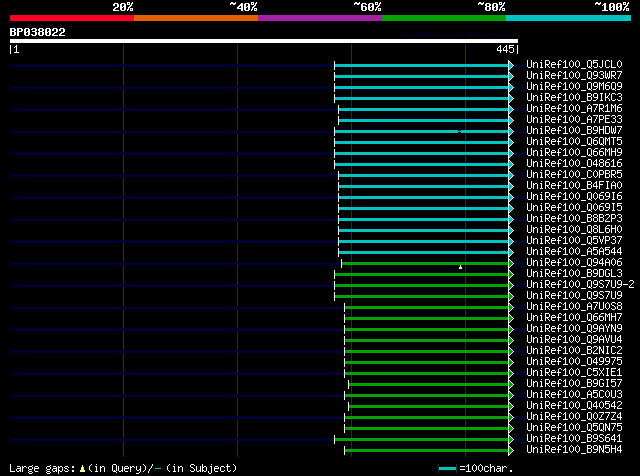Image resolution: width=640 pixels, height=476 pixels.
Task: Click the UniRef100_Q94A06 label
Action: tap(574, 263)
